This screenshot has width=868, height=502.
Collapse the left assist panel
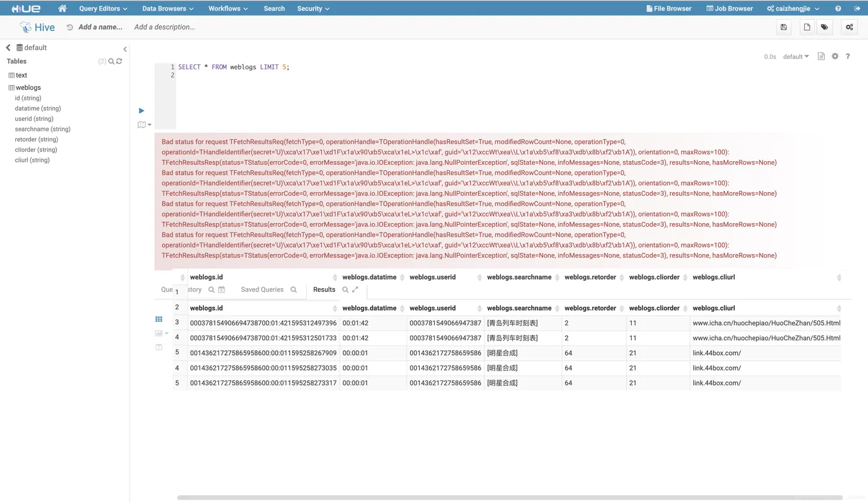tap(125, 49)
